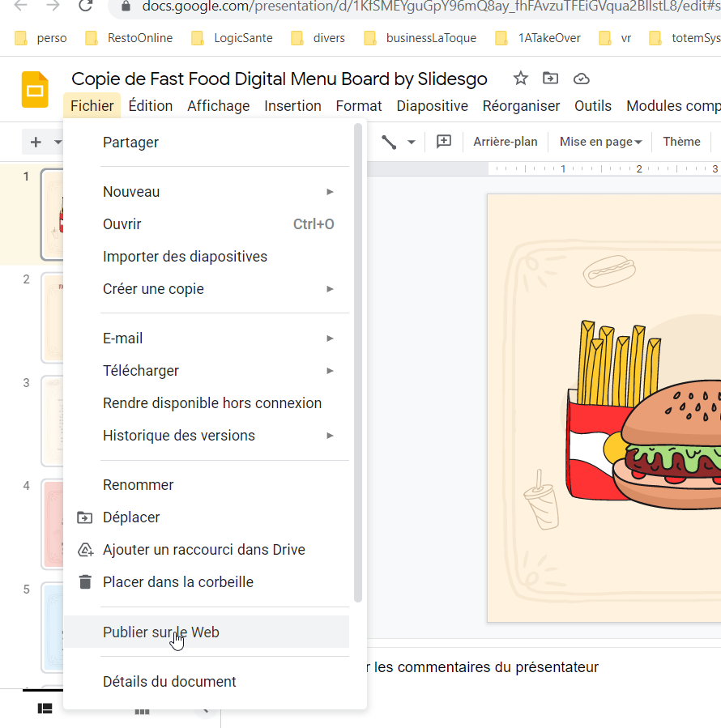This screenshot has width=721, height=728.
Task: Select slide 4 pink thumbnail
Action: 52,524
